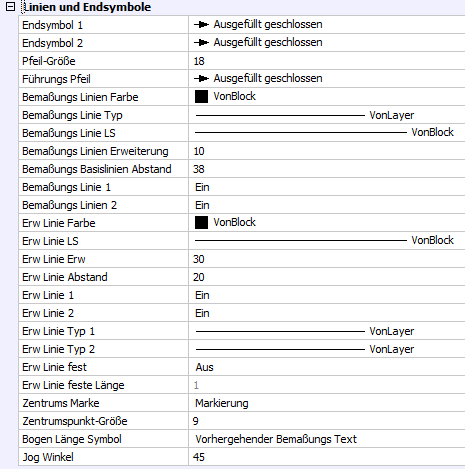Viewport: 465px width, 469px height.
Task: Click the Erw Linie Typ 1 line preview
Action: click(280, 331)
